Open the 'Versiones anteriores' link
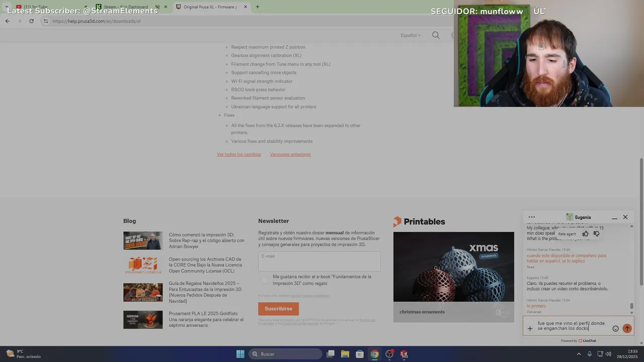The height and width of the screenshot is (362, 644). pos(290,154)
